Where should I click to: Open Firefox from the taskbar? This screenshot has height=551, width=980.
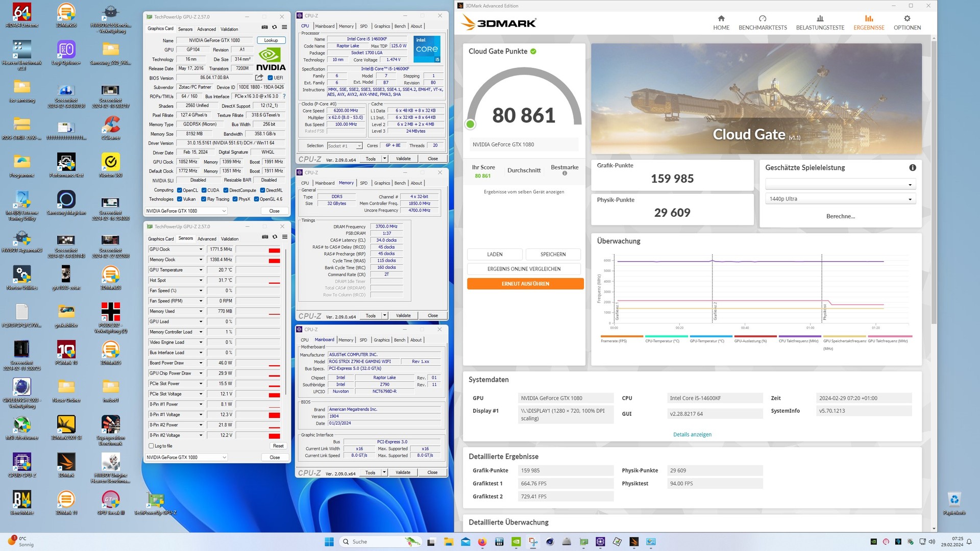pyautogui.click(x=482, y=541)
